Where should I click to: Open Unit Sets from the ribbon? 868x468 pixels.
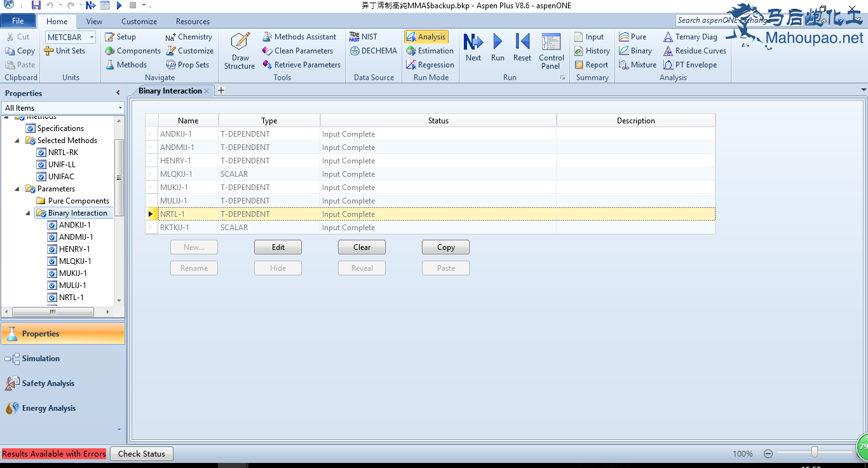click(x=64, y=51)
